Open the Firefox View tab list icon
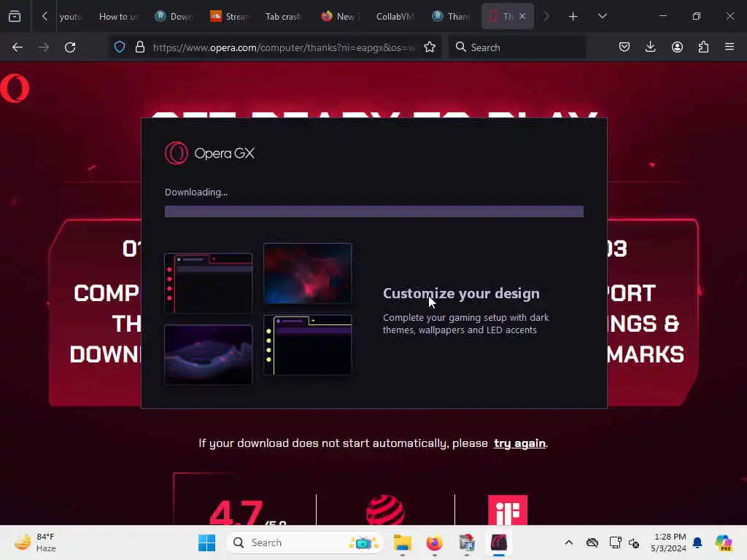Screen dimensions: 747x560 click(15, 16)
